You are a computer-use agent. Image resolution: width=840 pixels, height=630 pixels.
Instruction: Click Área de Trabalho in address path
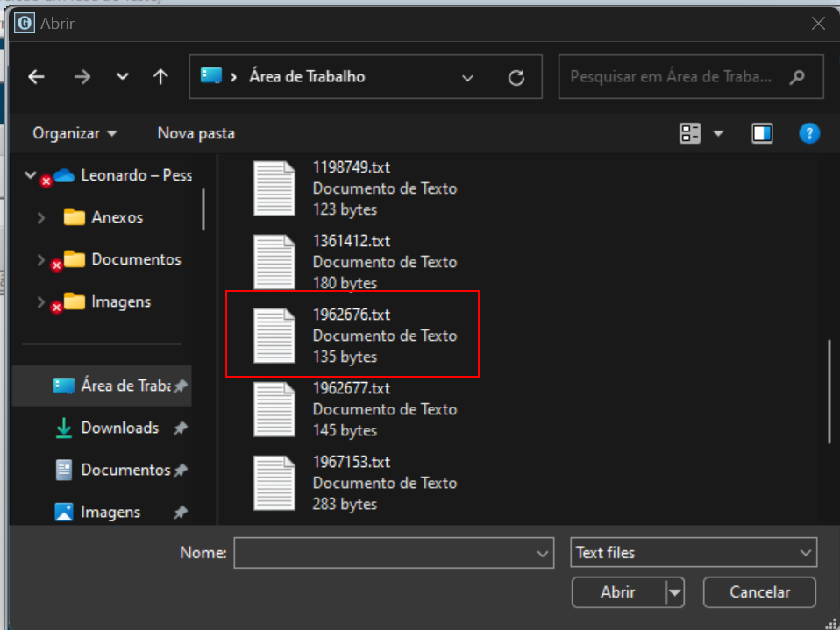[x=307, y=76]
